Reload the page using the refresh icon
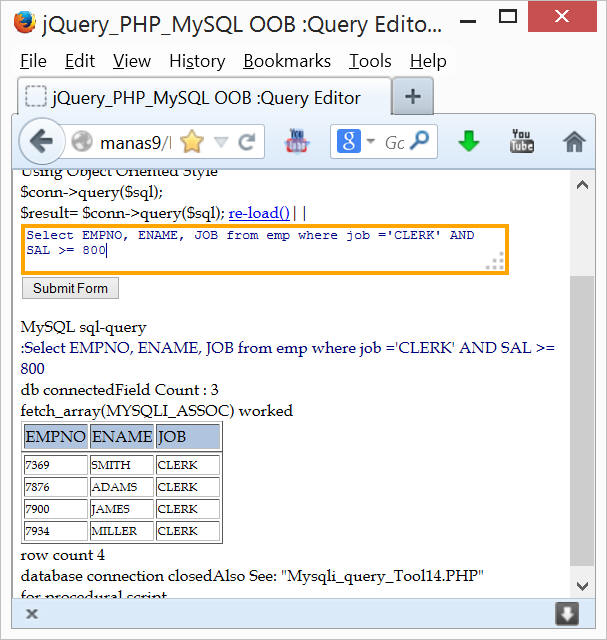 (247, 142)
